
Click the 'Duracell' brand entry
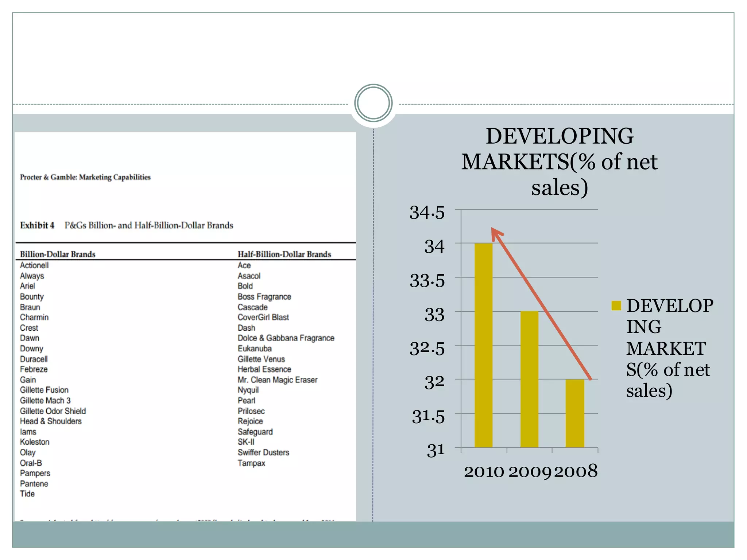(34, 359)
